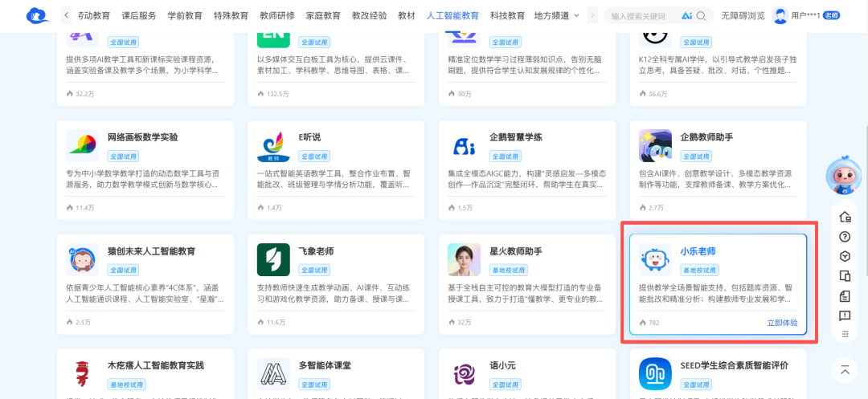Click the 多智能体课堂 app icon
This screenshot has width=868, height=399.
pos(273,374)
